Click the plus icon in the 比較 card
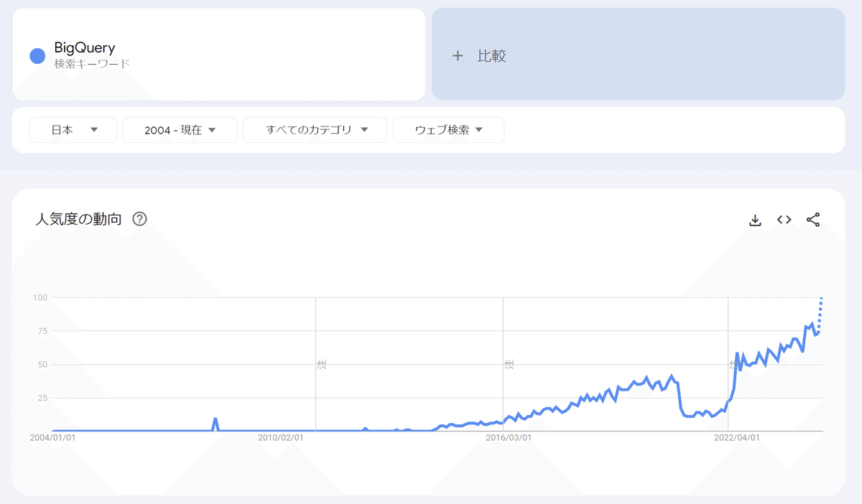 point(458,56)
